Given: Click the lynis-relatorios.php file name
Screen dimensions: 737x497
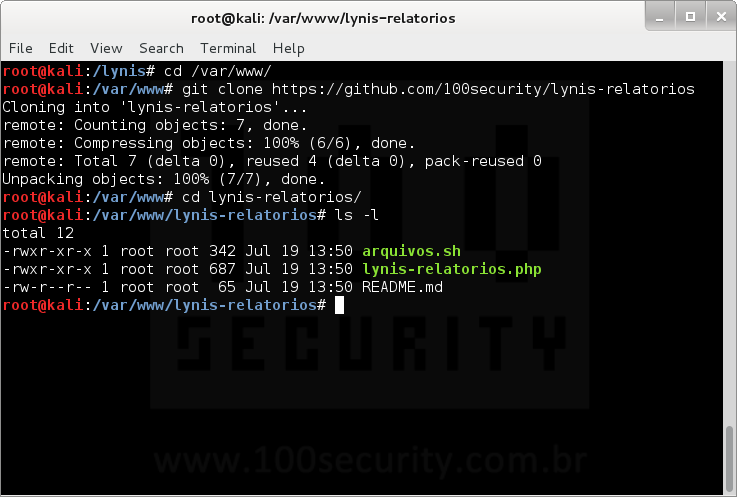Looking at the screenshot, I should tap(452, 269).
